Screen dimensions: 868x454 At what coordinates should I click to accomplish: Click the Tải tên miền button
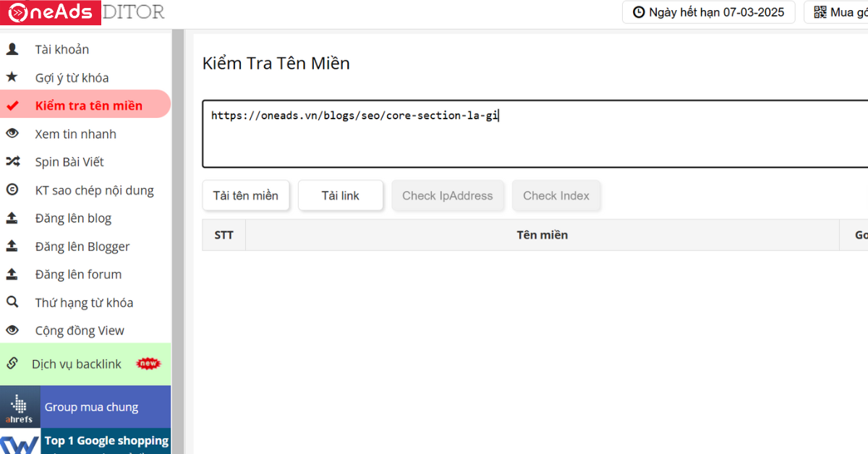click(246, 196)
